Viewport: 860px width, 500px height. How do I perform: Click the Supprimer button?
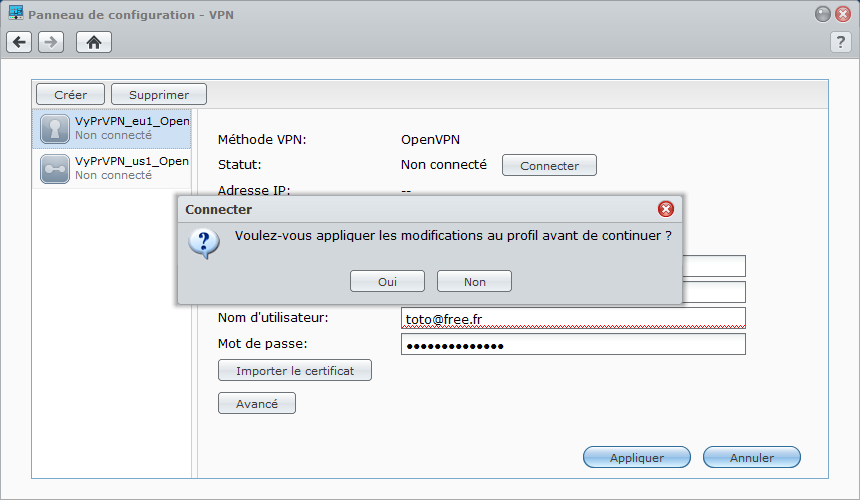pos(159,94)
